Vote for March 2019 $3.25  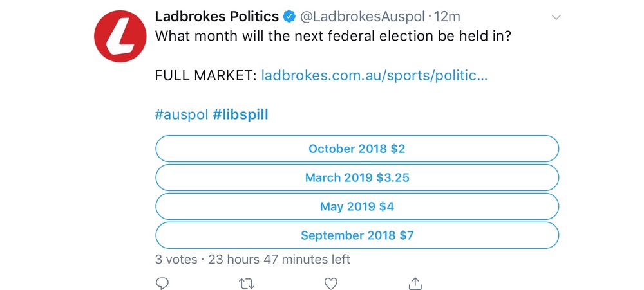(x=357, y=177)
